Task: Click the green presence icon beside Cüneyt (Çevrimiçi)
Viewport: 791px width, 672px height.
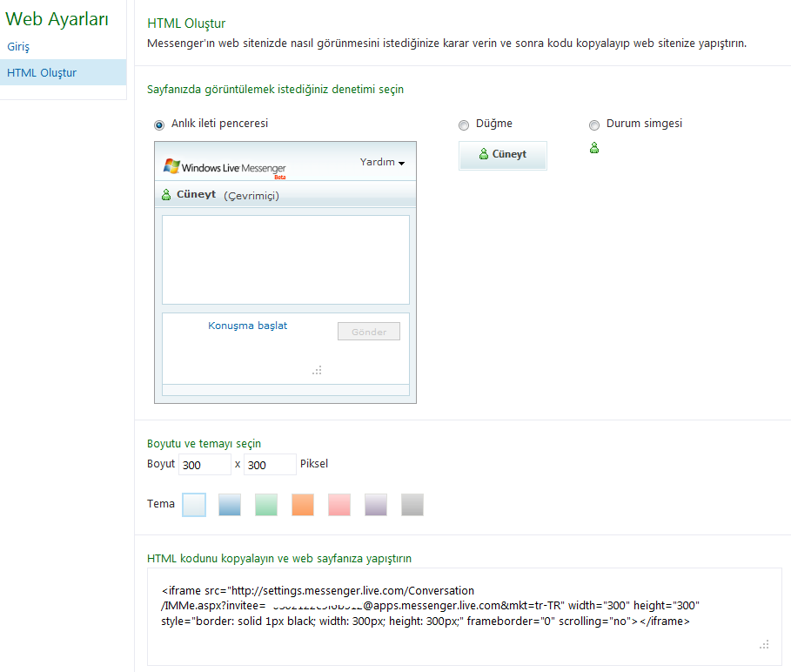Action: point(166,195)
